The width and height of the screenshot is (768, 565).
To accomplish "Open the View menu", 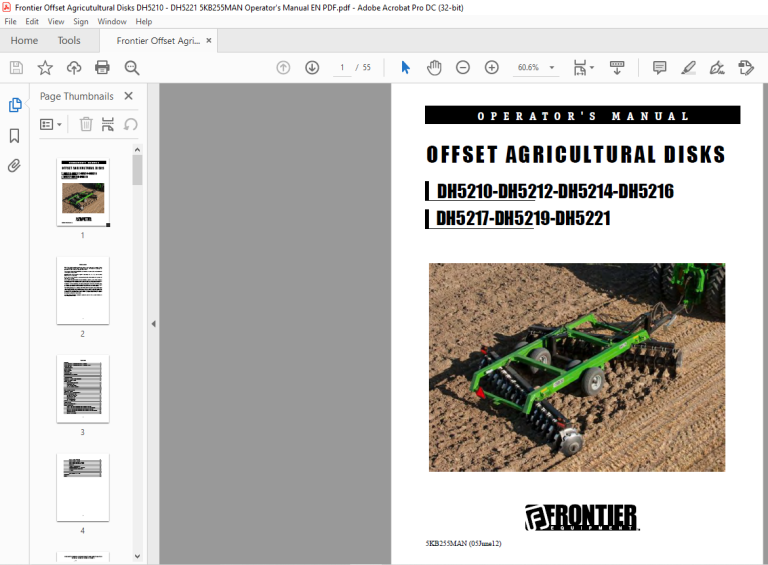I will pyautogui.click(x=56, y=22).
